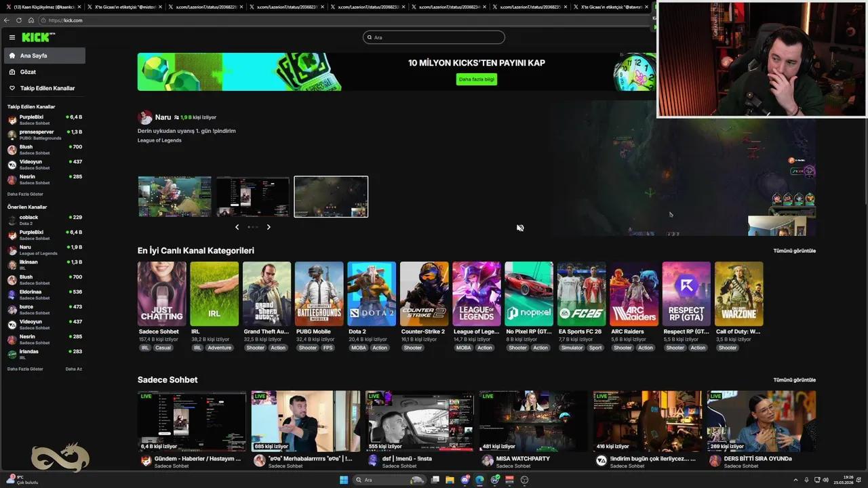Open DERS BİTTİ SIRA OYUNDA stream

click(x=762, y=421)
